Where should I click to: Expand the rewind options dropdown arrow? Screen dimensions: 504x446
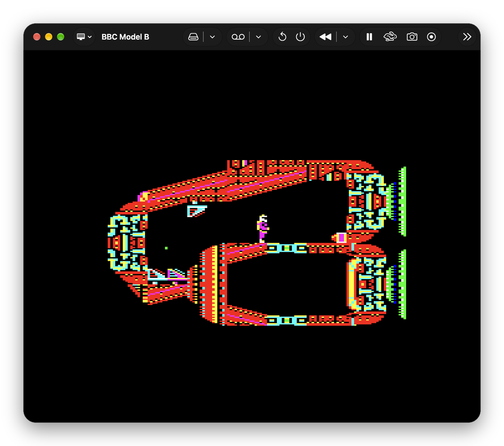pyautogui.click(x=346, y=37)
